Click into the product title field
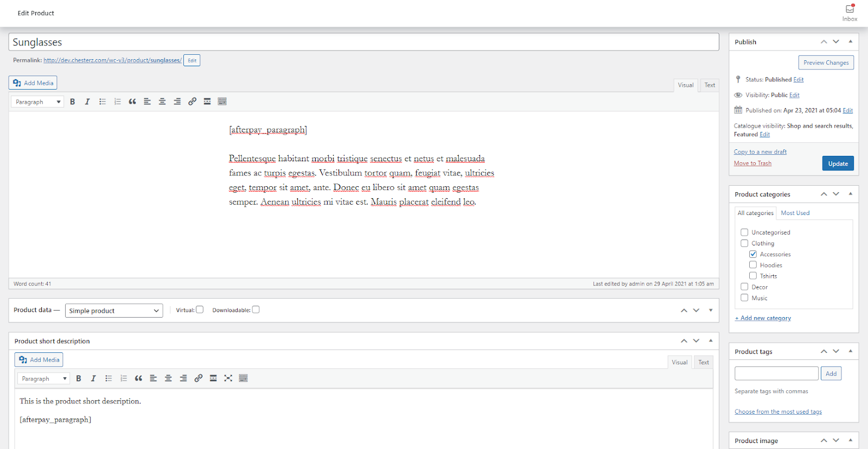The image size is (868, 449). (364, 42)
